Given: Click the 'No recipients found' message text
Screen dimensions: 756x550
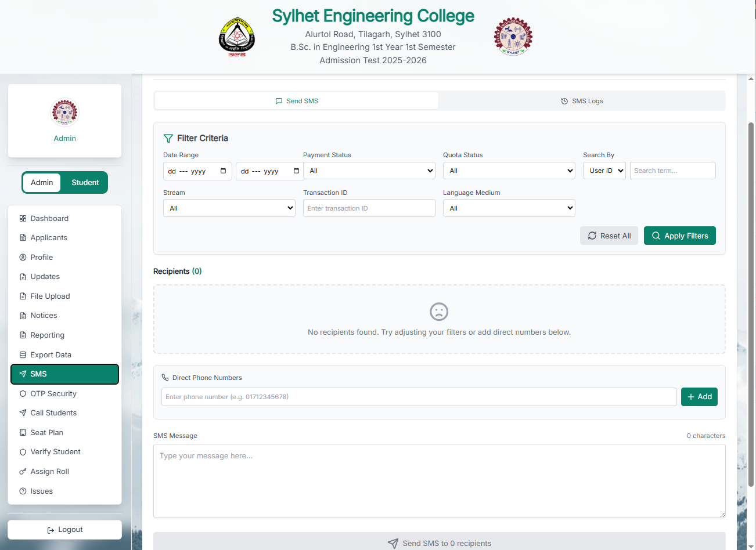Looking at the screenshot, I should pyautogui.click(x=439, y=332).
